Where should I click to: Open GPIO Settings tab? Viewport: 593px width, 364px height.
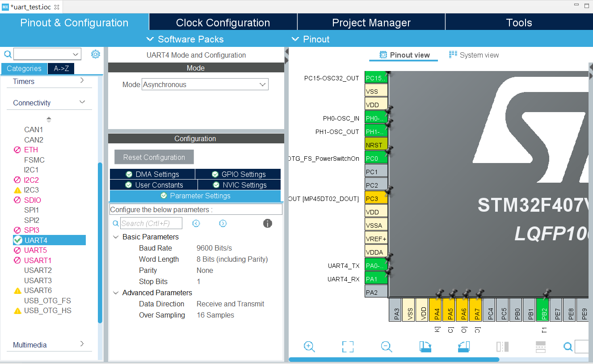[x=238, y=174]
